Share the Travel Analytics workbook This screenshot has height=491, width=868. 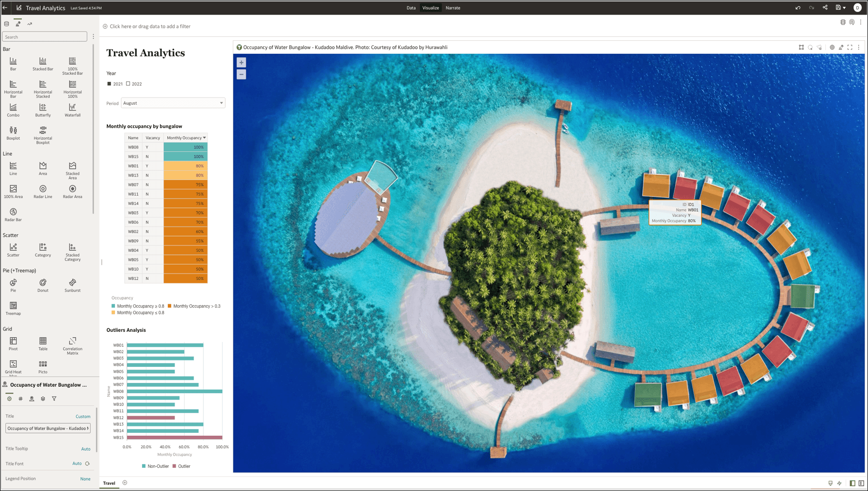point(825,7)
